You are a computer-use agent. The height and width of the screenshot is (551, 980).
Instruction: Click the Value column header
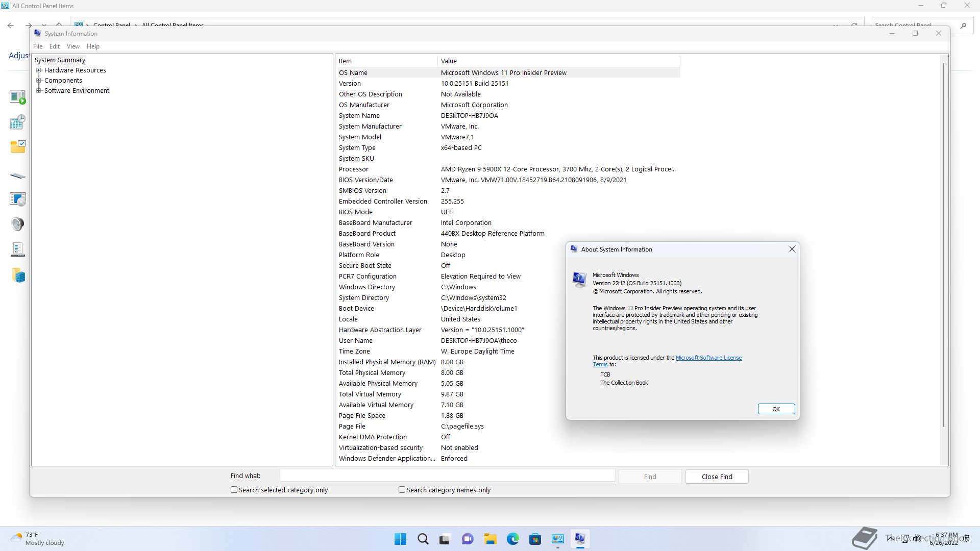pyautogui.click(x=559, y=61)
